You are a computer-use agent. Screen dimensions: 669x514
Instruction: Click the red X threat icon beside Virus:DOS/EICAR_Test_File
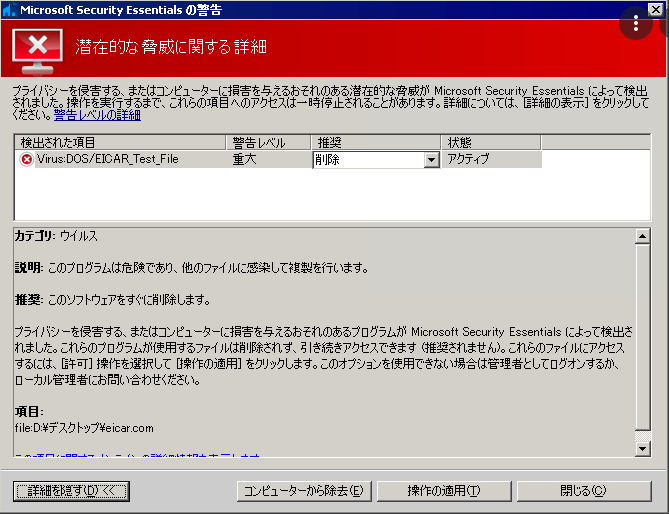[x=26, y=160]
